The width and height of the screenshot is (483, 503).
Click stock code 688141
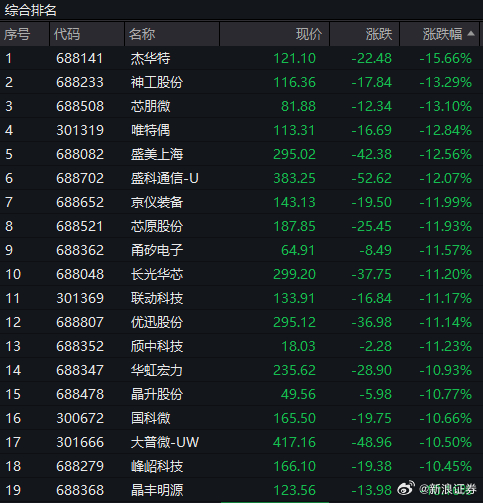[x=80, y=58]
